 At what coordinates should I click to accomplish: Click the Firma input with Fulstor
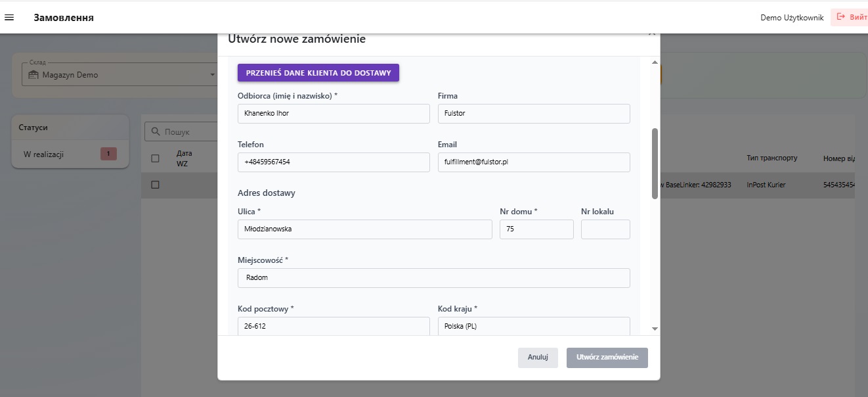click(534, 114)
